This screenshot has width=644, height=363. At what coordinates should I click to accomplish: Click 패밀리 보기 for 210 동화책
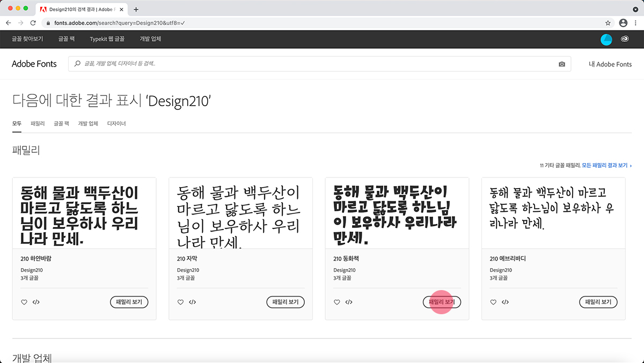coord(442,302)
